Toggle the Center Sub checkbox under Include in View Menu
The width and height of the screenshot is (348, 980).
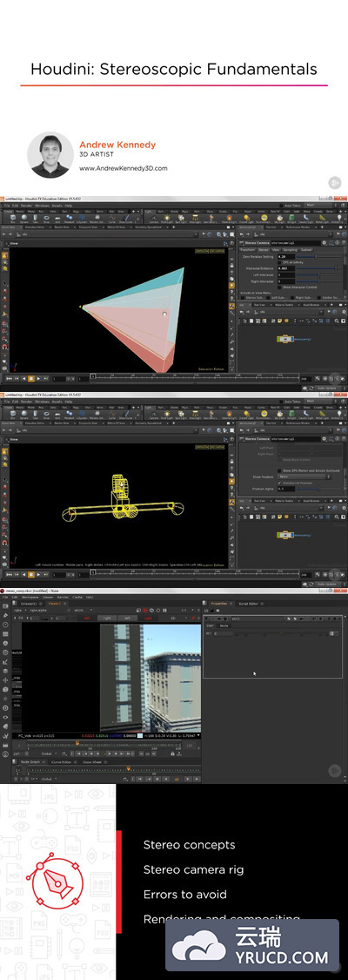click(x=319, y=298)
